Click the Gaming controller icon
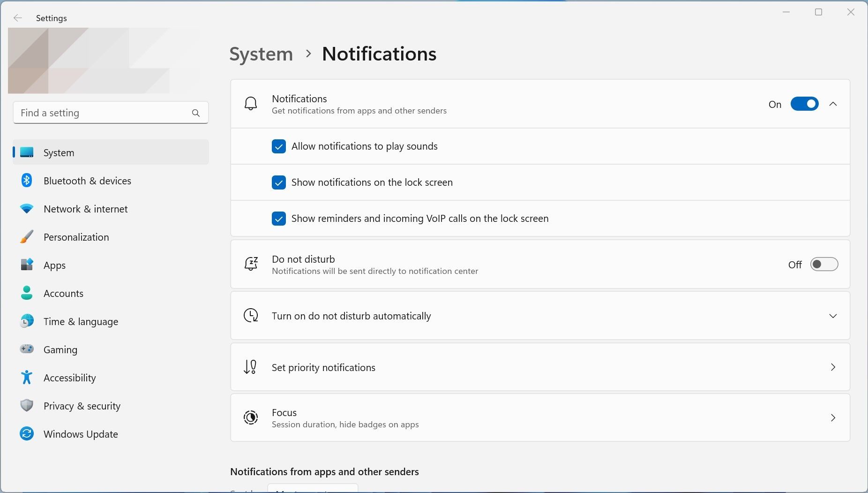This screenshot has width=868, height=493. [x=27, y=349]
